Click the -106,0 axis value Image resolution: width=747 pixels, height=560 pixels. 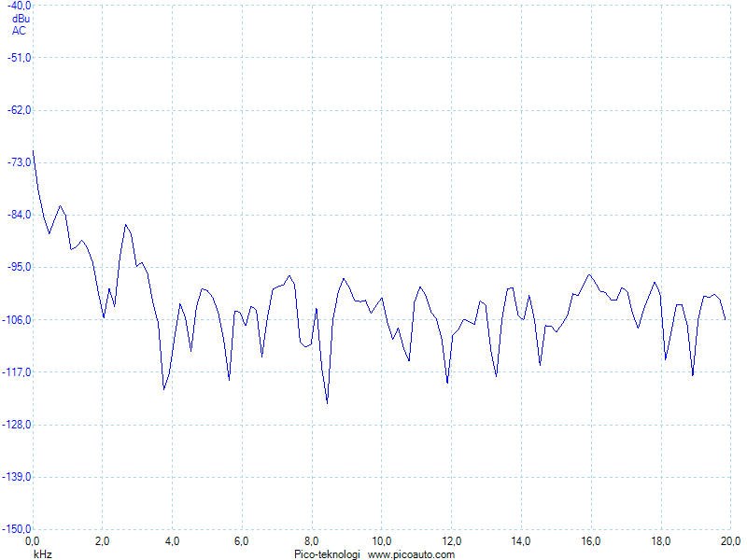click(17, 319)
